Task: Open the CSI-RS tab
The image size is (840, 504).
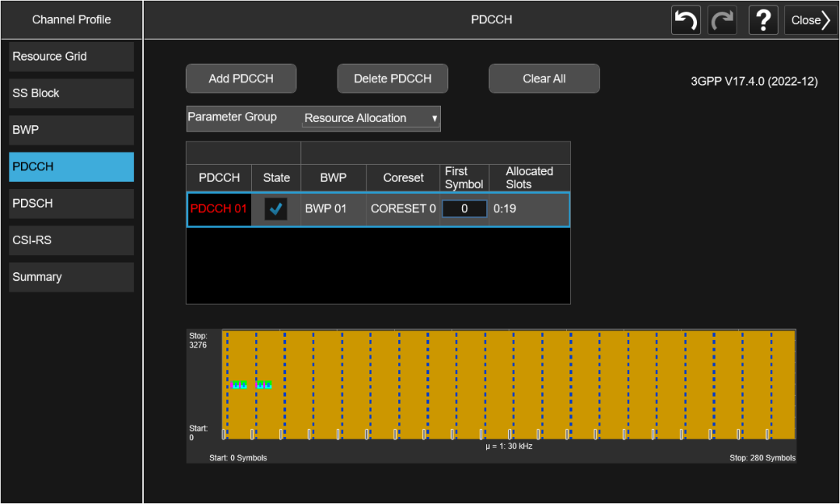Action: (x=72, y=240)
